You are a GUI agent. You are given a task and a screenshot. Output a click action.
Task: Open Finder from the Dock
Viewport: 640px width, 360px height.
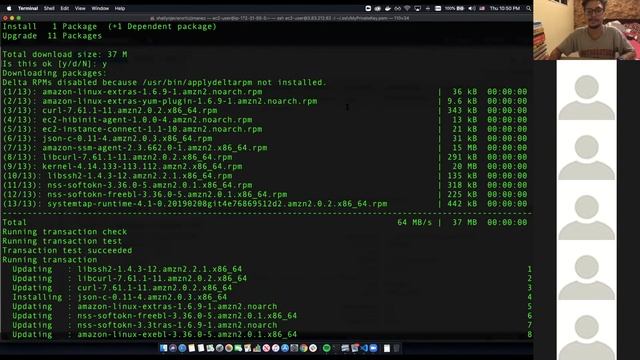(x=163, y=348)
